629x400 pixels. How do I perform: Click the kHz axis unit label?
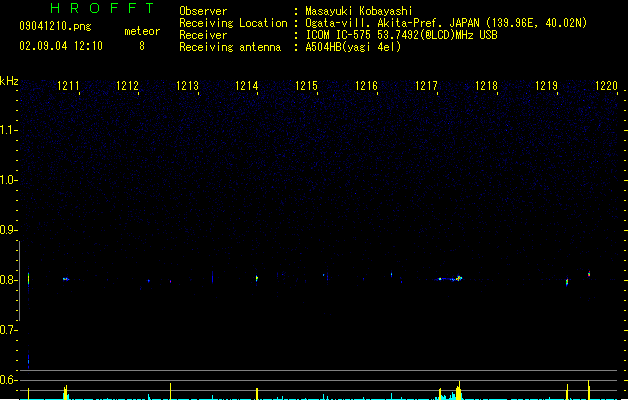[x=9, y=81]
